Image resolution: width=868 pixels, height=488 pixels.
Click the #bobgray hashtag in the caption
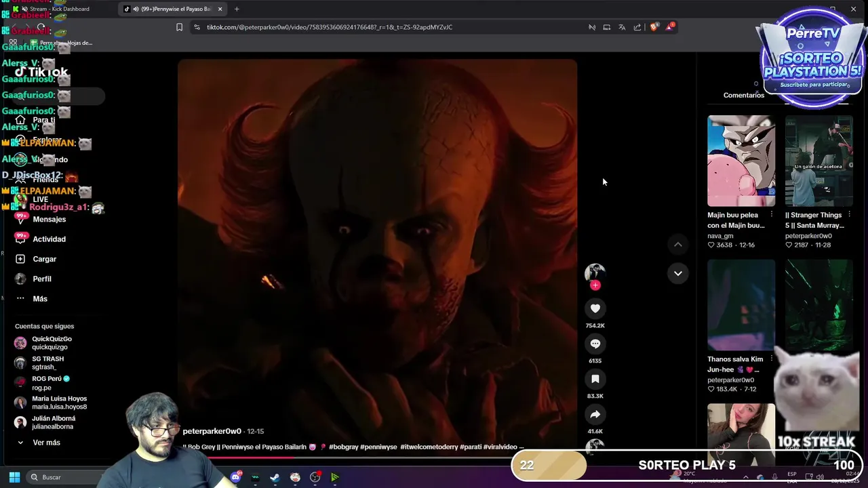pyautogui.click(x=344, y=447)
